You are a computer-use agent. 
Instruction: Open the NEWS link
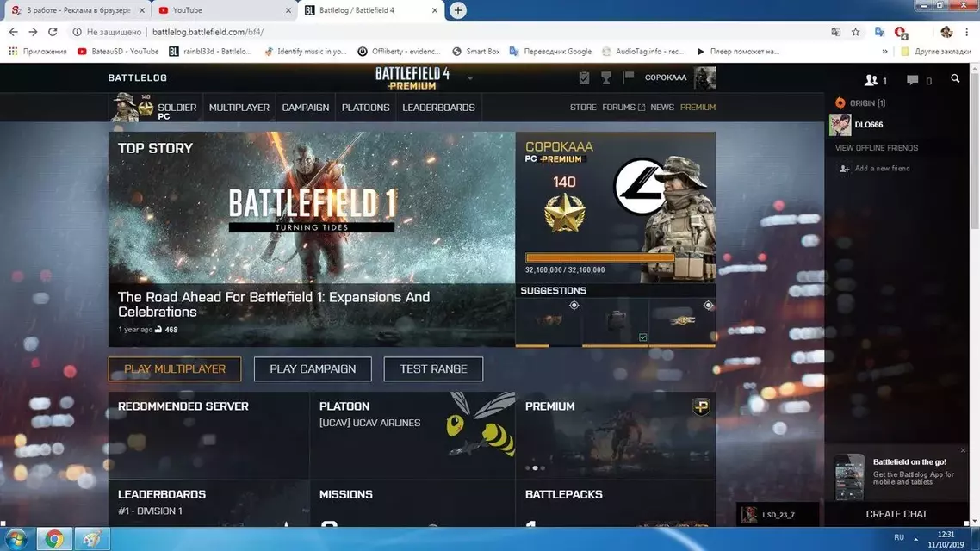(662, 108)
